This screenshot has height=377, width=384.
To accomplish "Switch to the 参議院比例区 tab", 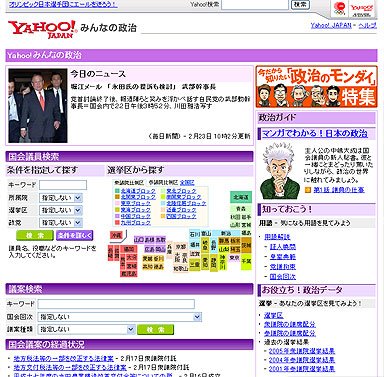I will pos(163,183).
